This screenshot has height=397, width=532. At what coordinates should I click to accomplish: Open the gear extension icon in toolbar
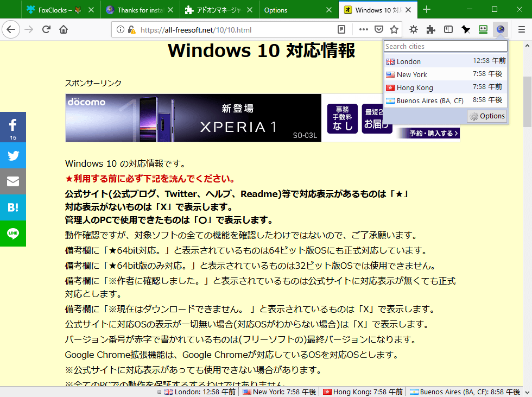[413, 29]
